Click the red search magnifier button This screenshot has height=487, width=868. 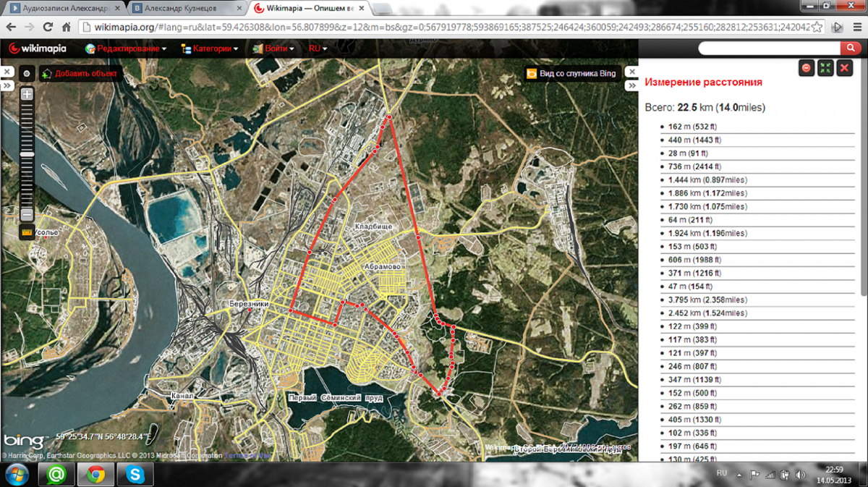click(851, 48)
